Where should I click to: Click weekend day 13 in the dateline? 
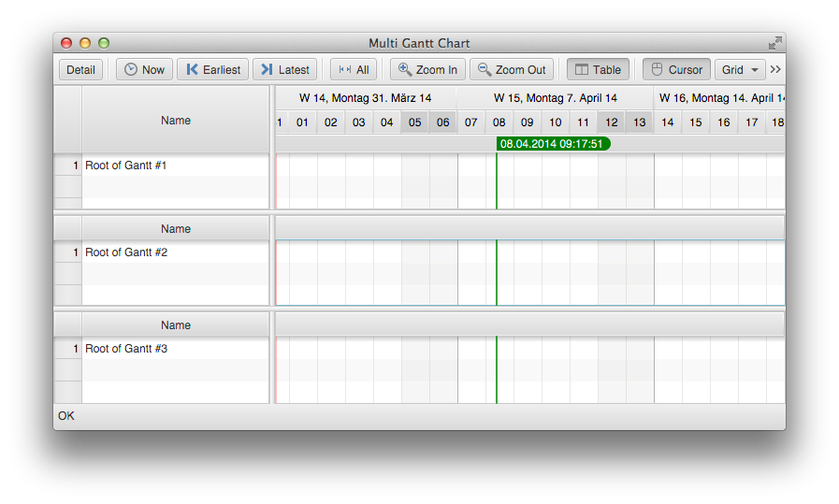[x=640, y=122]
